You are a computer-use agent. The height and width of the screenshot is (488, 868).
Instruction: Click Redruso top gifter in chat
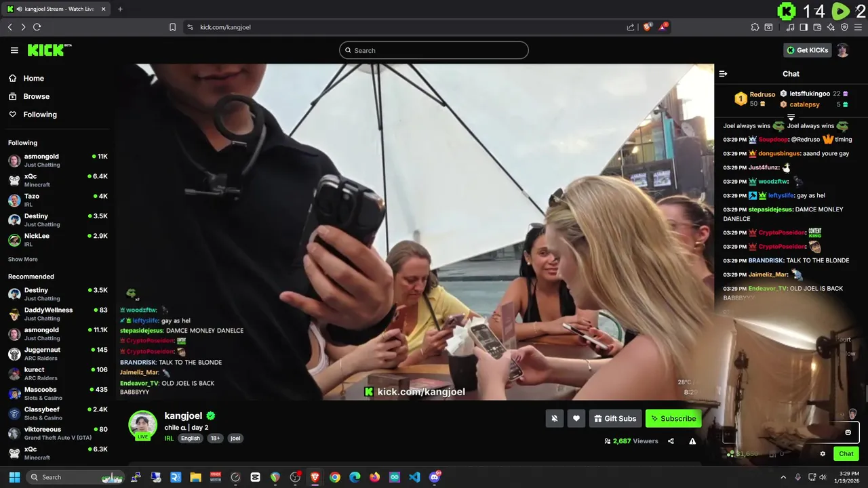tap(762, 94)
